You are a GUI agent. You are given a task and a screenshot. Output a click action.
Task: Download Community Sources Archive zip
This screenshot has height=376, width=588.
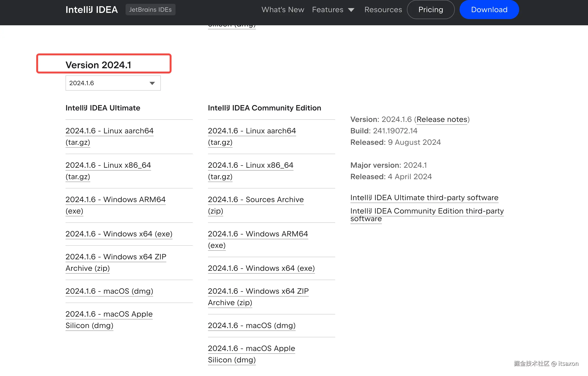255,199
